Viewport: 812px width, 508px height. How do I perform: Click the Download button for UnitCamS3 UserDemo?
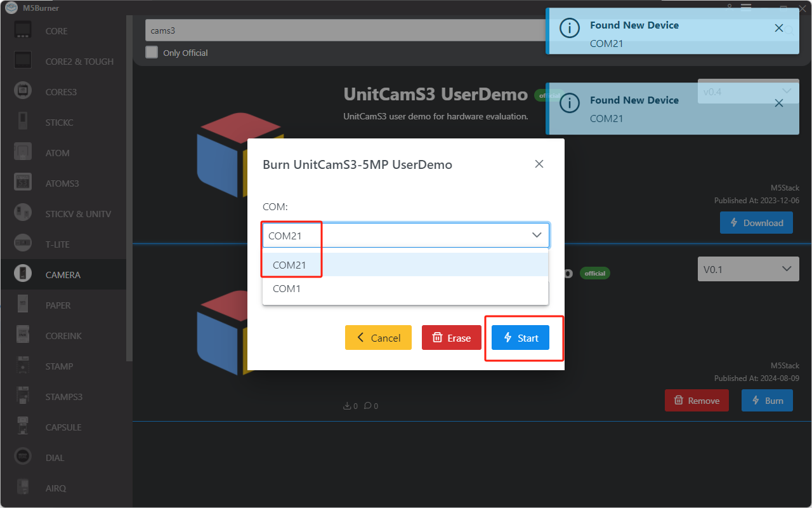pos(756,223)
